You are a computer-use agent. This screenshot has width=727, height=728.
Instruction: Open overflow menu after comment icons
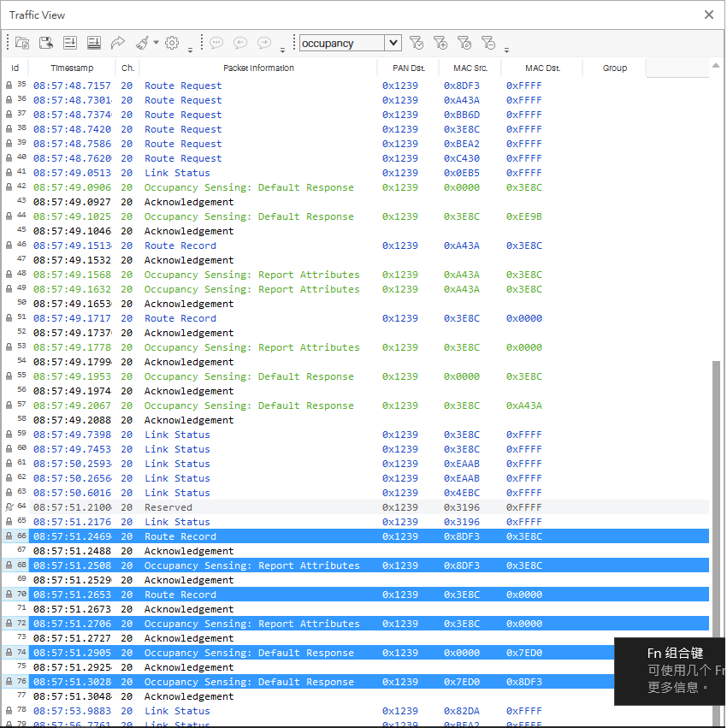click(x=282, y=50)
